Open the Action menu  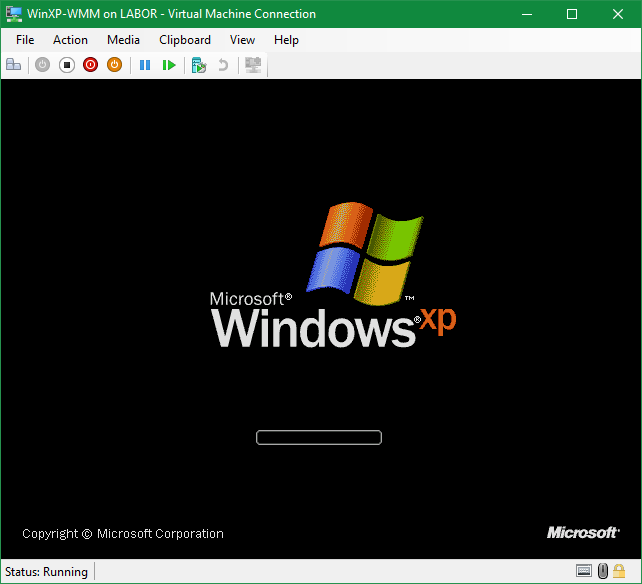pos(70,40)
